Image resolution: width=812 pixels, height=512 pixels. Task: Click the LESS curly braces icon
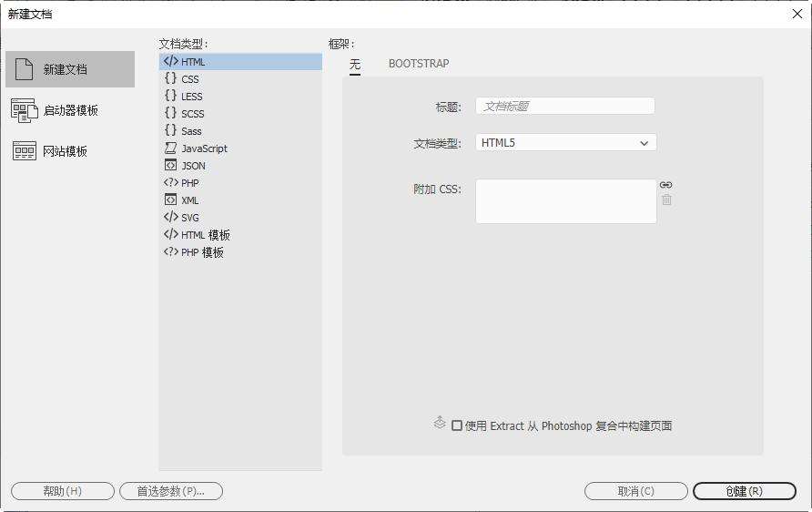(x=170, y=96)
